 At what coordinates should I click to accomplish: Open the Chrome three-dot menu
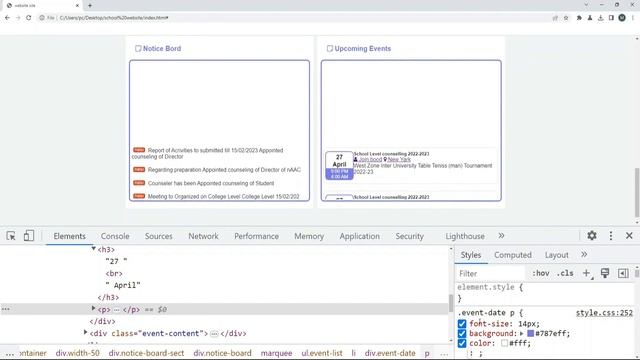click(x=633, y=18)
